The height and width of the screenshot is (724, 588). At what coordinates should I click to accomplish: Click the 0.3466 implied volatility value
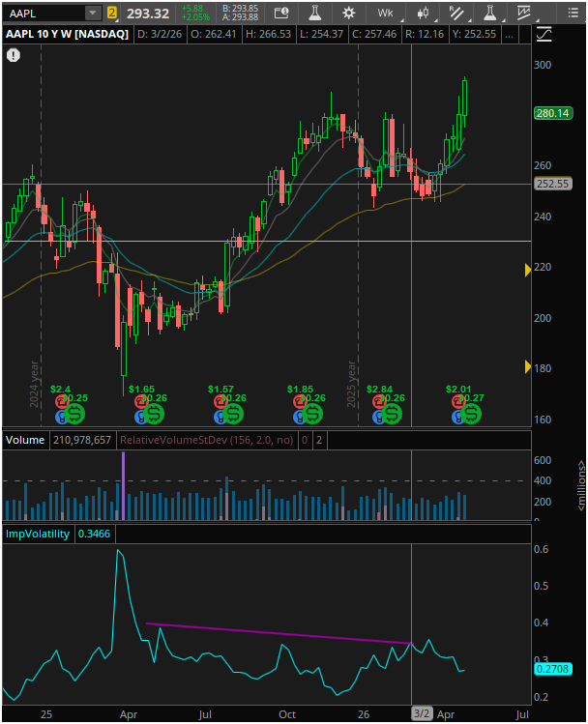pos(94,534)
